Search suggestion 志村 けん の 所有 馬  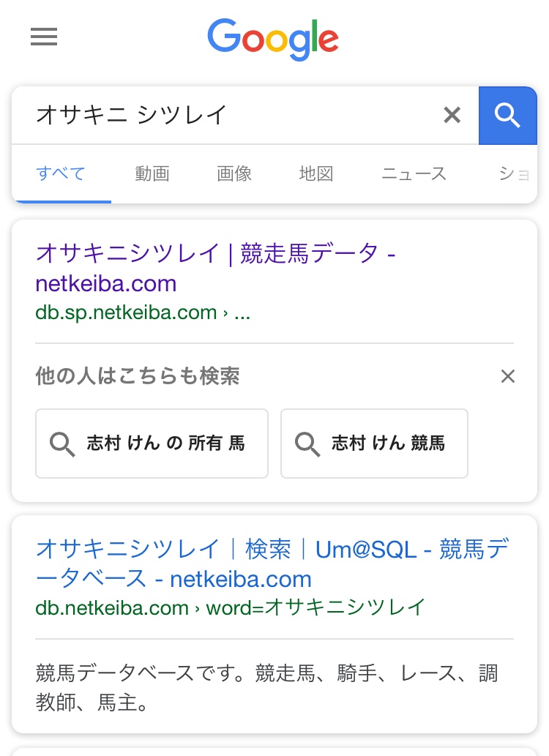(x=165, y=444)
